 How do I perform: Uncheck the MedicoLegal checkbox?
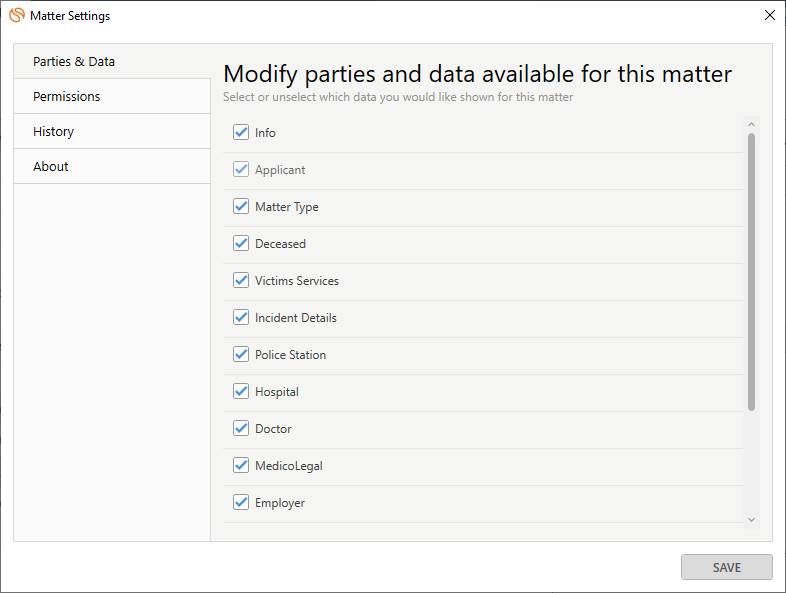coord(241,466)
